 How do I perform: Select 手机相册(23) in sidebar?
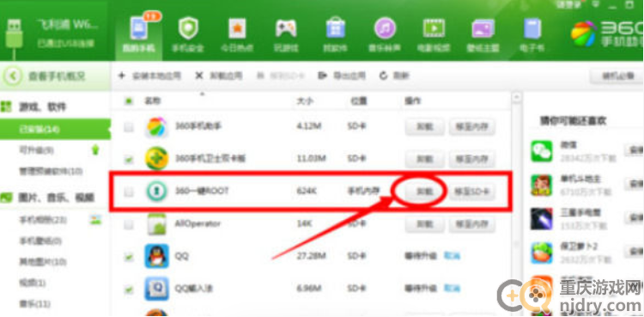point(43,220)
